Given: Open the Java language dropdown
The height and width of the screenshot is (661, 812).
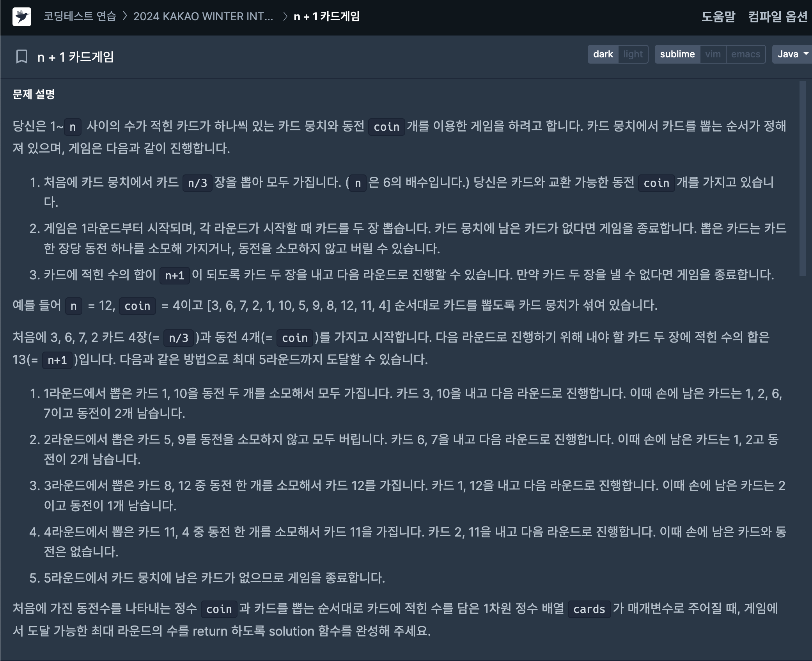Looking at the screenshot, I should [788, 54].
